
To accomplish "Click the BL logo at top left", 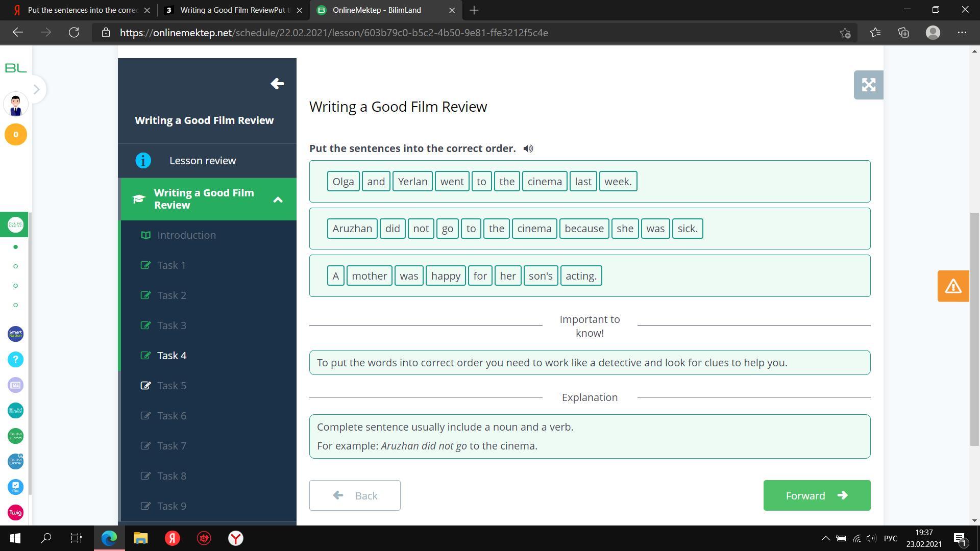I will (15, 68).
